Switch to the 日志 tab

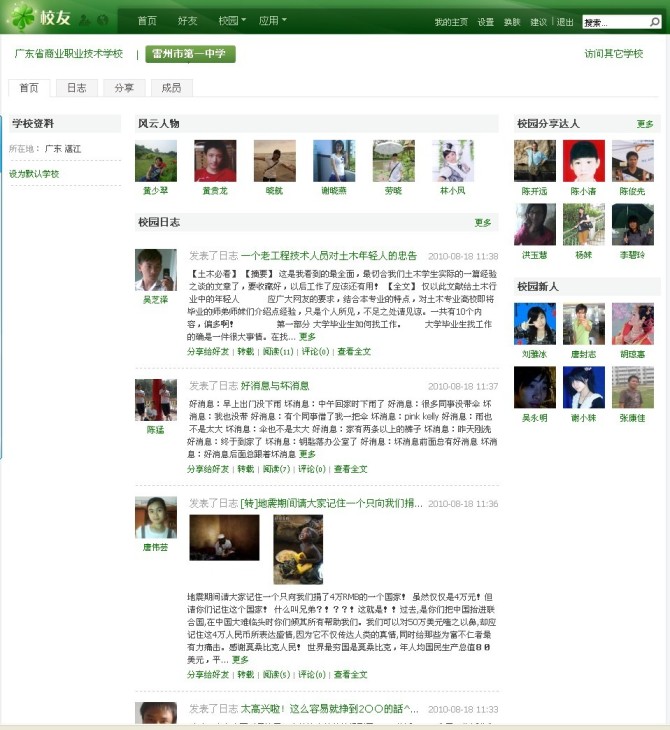pyautogui.click(x=77, y=88)
